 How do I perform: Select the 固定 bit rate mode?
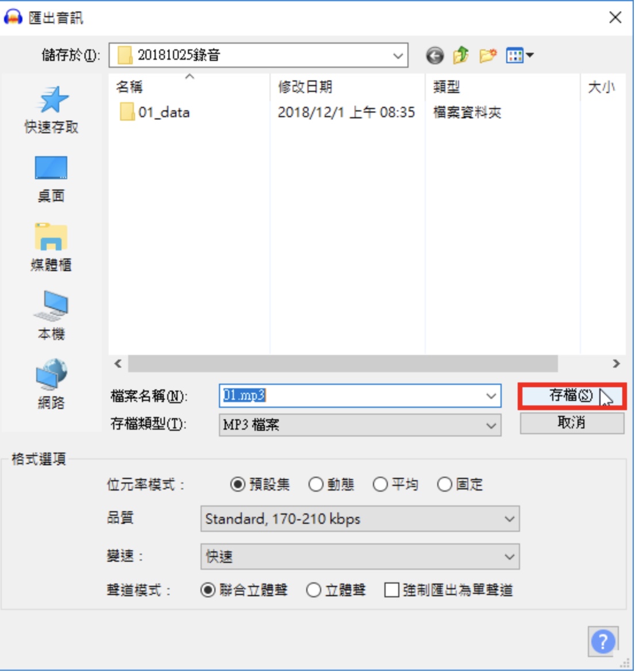[x=460, y=485]
